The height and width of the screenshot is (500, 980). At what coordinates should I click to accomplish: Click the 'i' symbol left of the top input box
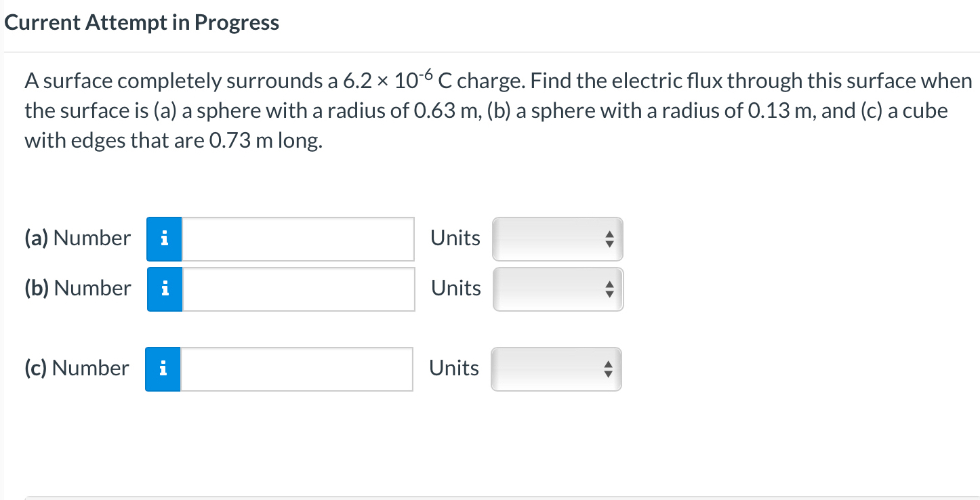pos(163,238)
